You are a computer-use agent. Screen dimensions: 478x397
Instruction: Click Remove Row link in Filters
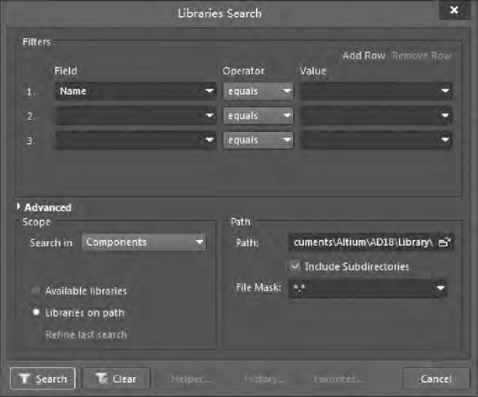point(422,55)
